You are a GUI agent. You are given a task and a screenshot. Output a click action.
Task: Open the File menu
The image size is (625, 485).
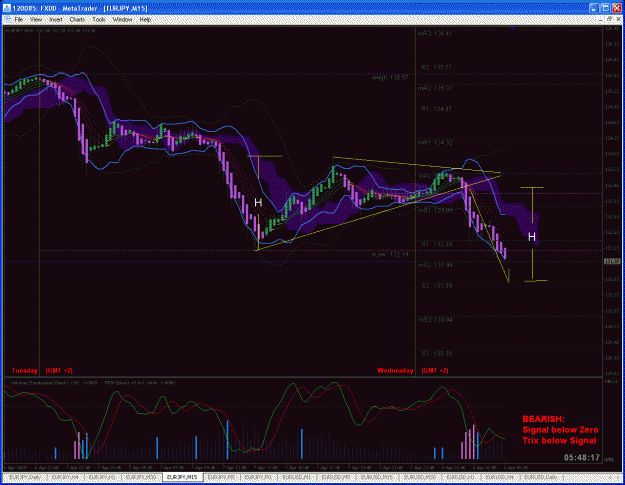pos(19,19)
